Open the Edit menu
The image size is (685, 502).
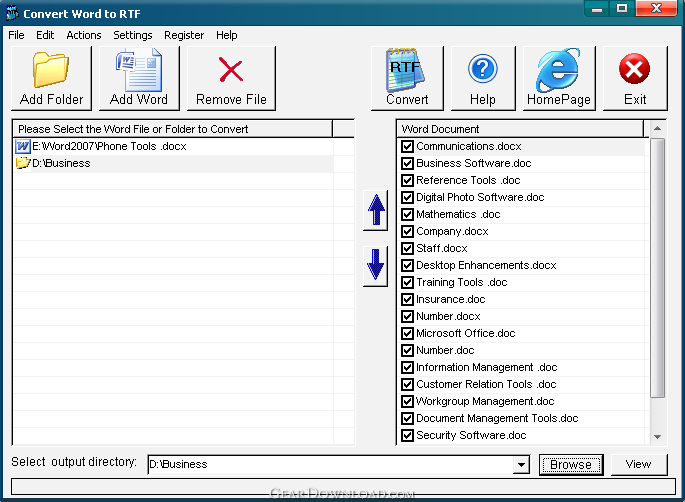(x=45, y=35)
